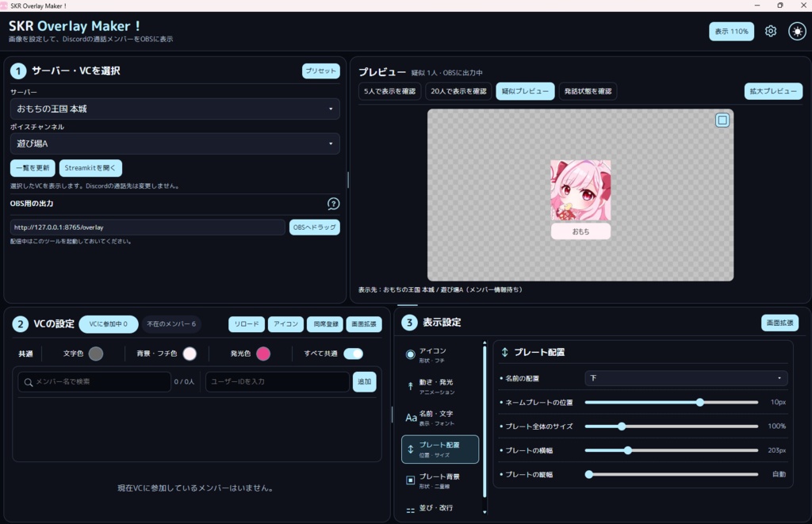812x524 pixels.
Task: Open the 名前の配置 dropdown
Action: [x=686, y=378]
